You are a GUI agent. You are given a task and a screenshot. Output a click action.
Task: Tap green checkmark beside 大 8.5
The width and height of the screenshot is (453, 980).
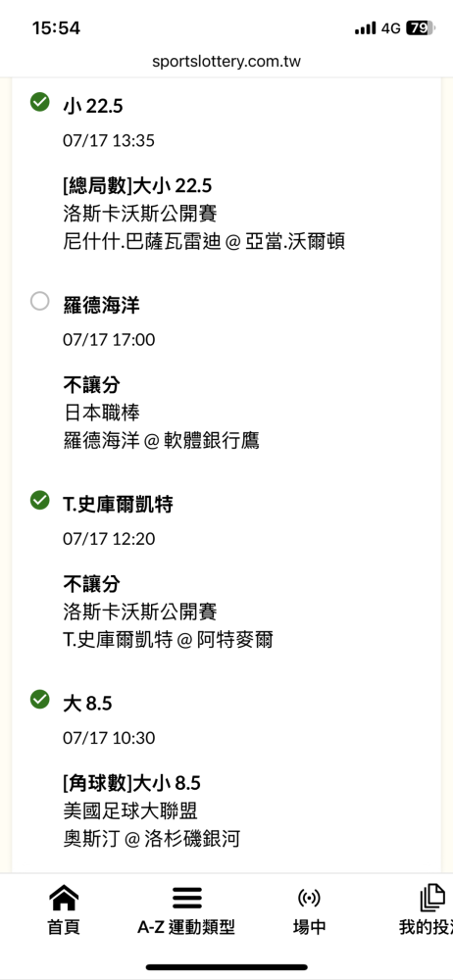coord(40,700)
